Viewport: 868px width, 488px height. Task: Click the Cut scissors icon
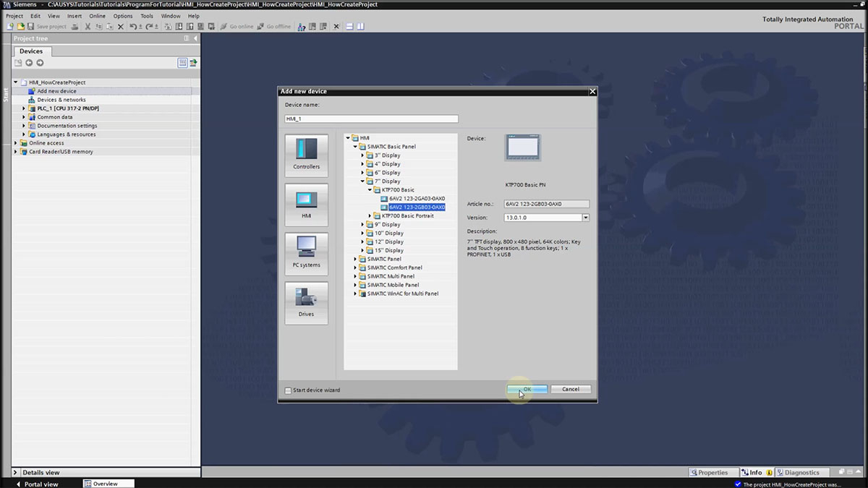(x=88, y=27)
